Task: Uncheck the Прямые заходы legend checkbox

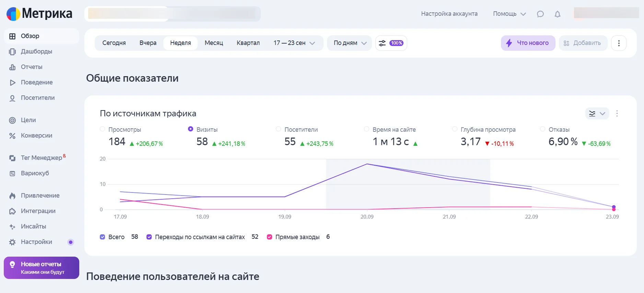Action: (270, 237)
